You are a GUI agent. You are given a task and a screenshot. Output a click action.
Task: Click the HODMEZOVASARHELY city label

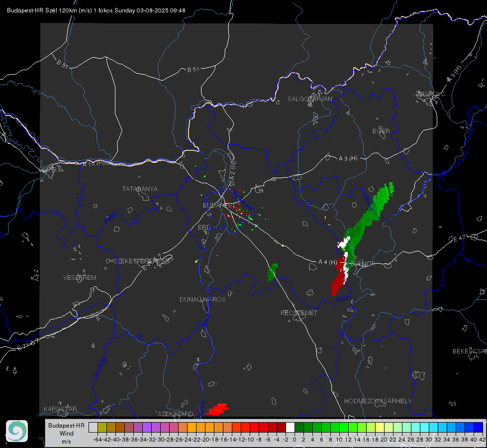(x=378, y=401)
